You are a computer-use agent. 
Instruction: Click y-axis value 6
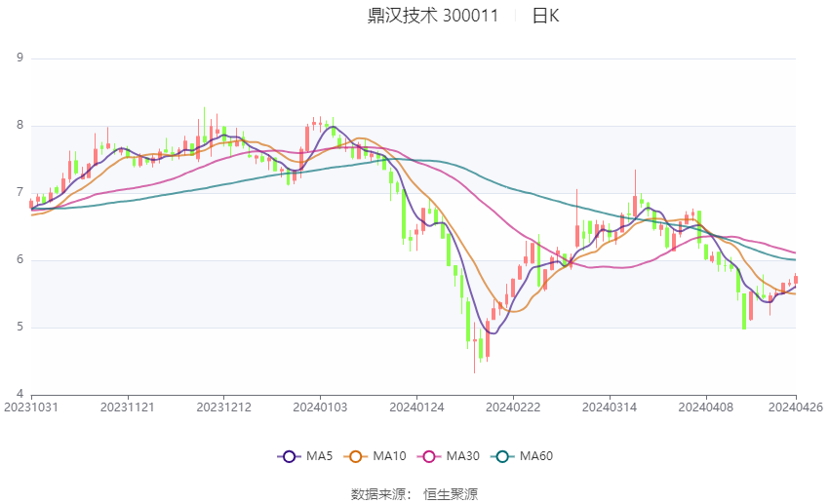(x=20, y=259)
